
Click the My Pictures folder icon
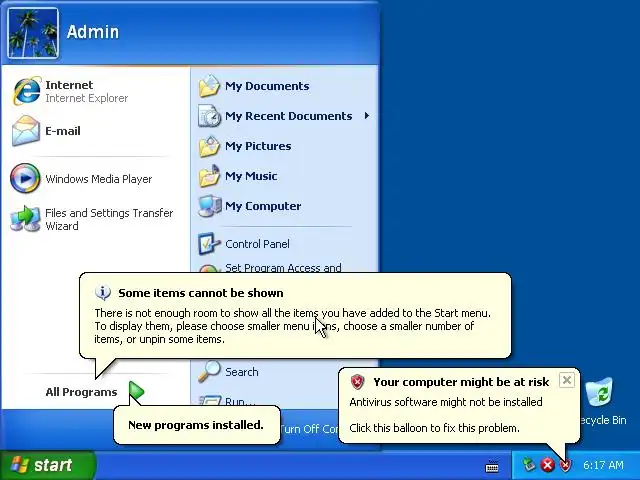click(x=209, y=146)
